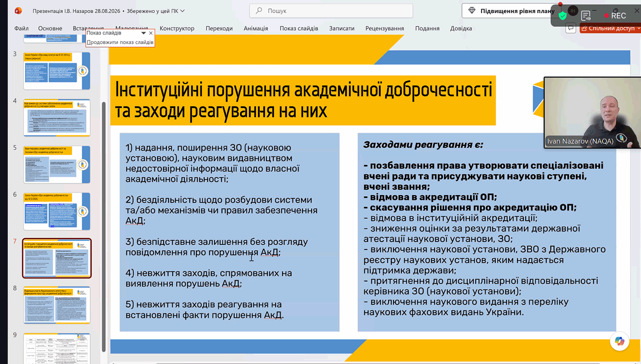
Task: Select slide 8 thumbnail
Action: coord(57,305)
